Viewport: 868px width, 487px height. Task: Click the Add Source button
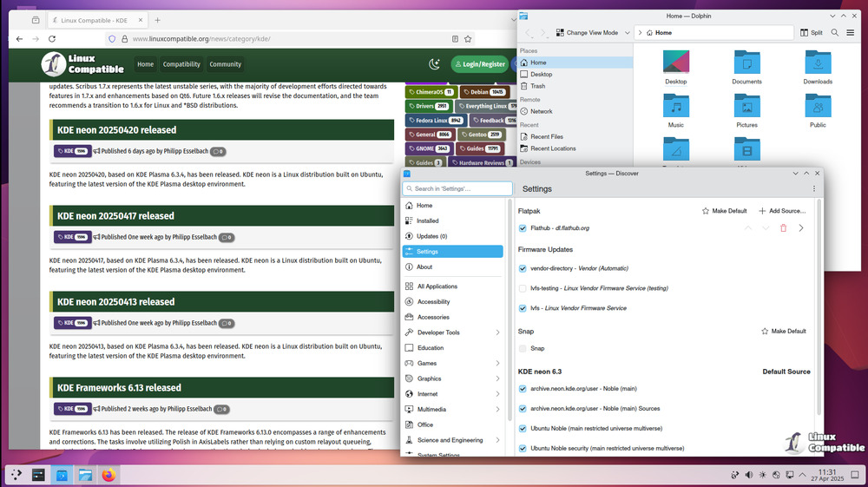click(x=782, y=211)
